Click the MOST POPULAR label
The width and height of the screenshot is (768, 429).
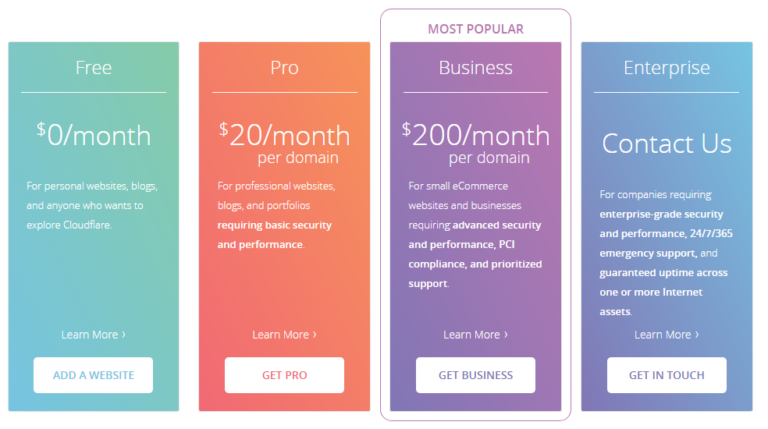coord(476,29)
